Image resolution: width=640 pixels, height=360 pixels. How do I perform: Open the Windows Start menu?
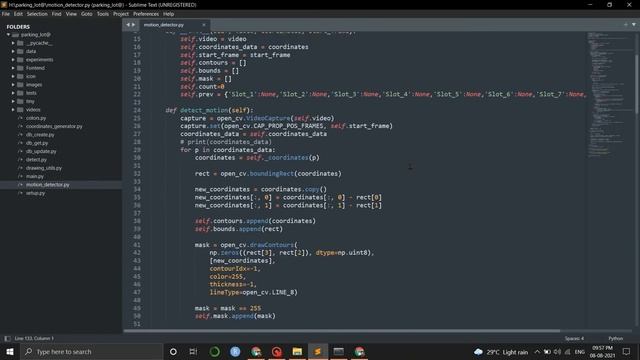(10, 351)
